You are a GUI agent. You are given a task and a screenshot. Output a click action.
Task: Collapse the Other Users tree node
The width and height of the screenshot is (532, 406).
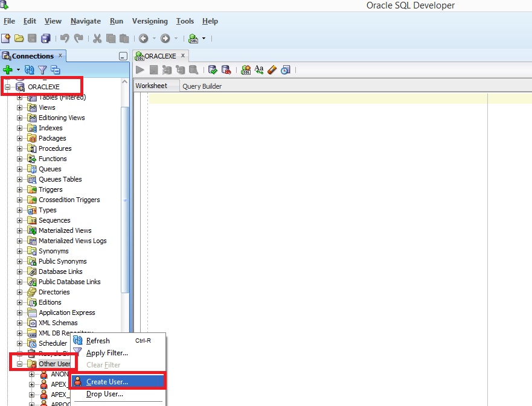tap(20, 364)
